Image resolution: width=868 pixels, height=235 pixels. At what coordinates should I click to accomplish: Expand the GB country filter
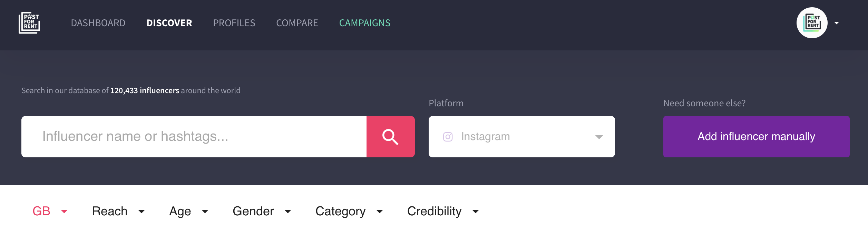tap(50, 211)
